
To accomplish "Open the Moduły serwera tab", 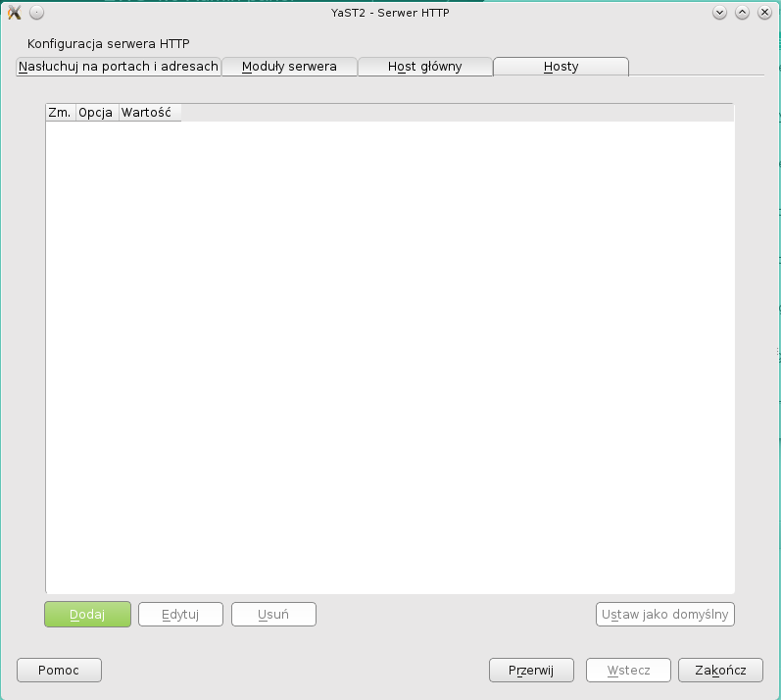I will pyautogui.click(x=289, y=67).
